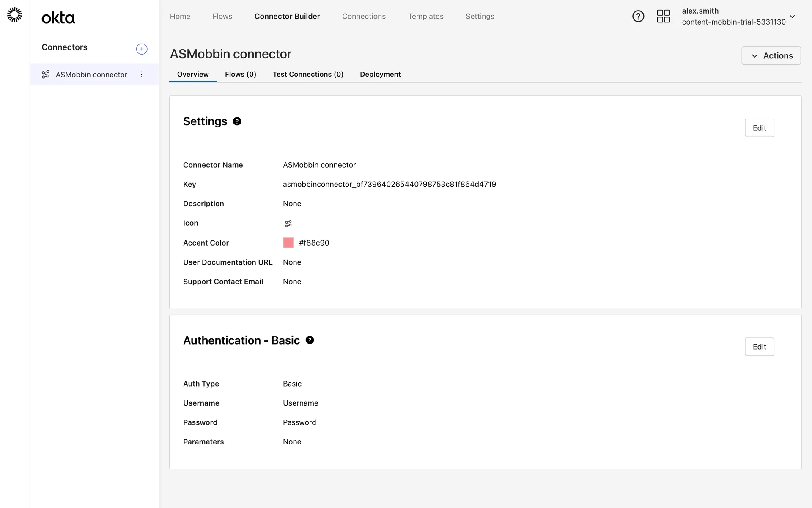Select ASMobbin connector in sidebar list
812x508 pixels.
pos(91,75)
